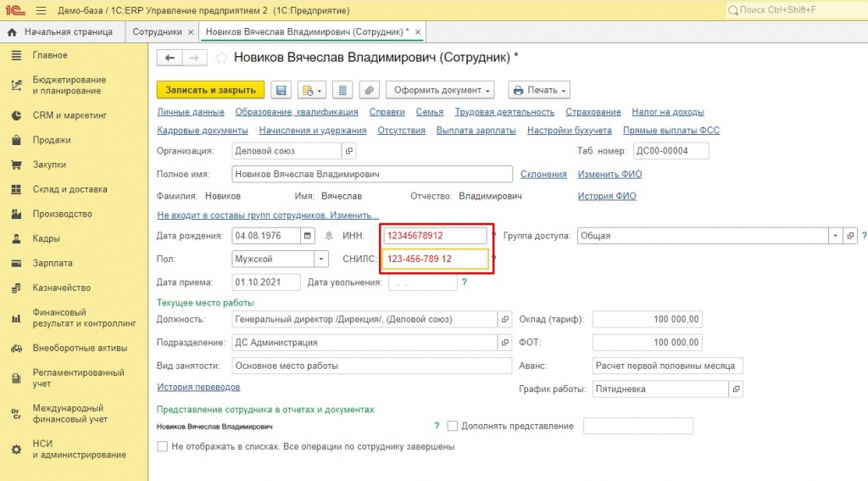The width and height of the screenshot is (868, 481).
Task: Close the Сотрудники tab
Action: (191, 32)
